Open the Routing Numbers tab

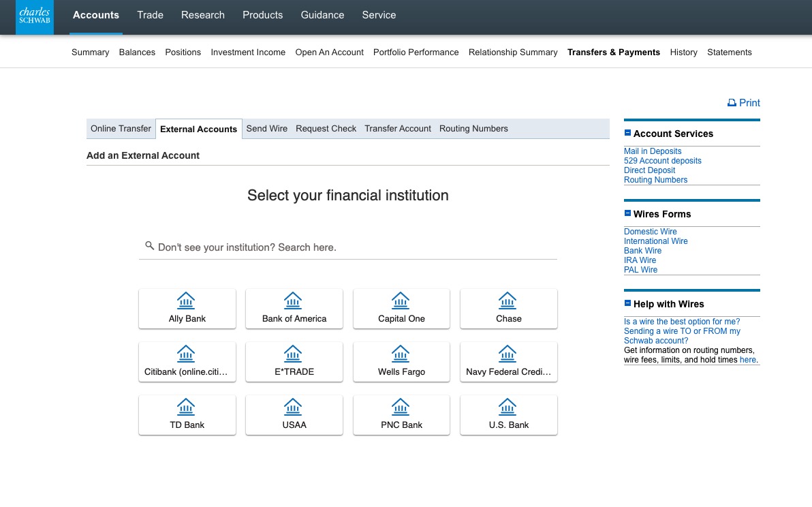point(473,129)
